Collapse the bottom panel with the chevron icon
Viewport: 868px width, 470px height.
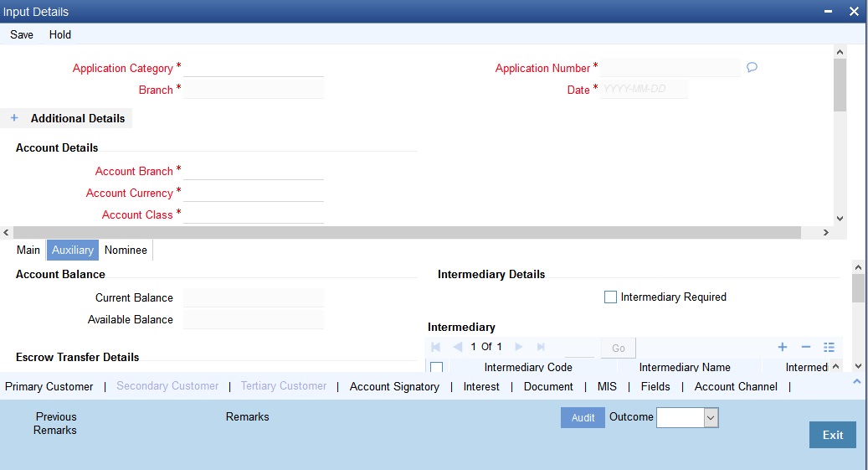(x=857, y=381)
